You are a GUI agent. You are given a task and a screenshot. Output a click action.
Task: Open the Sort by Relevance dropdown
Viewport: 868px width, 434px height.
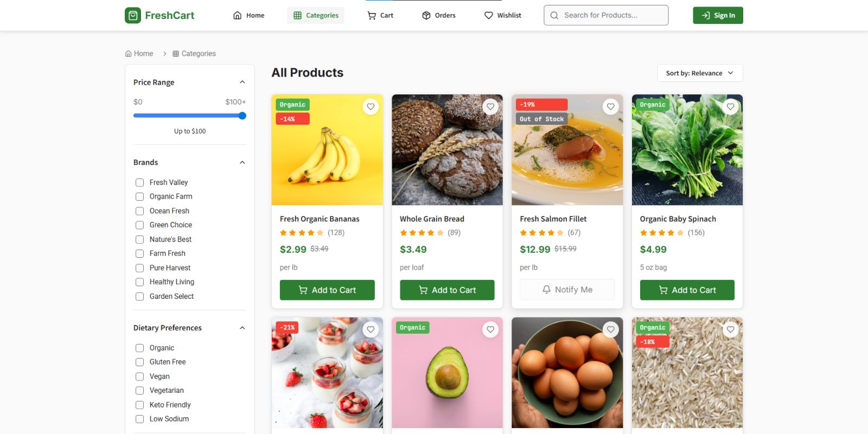coord(699,73)
